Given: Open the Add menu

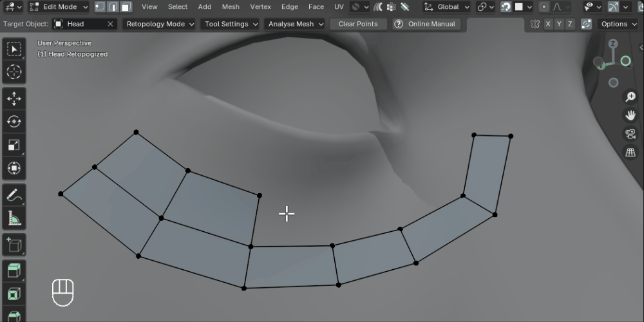Looking at the screenshot, I should (205, 7).
